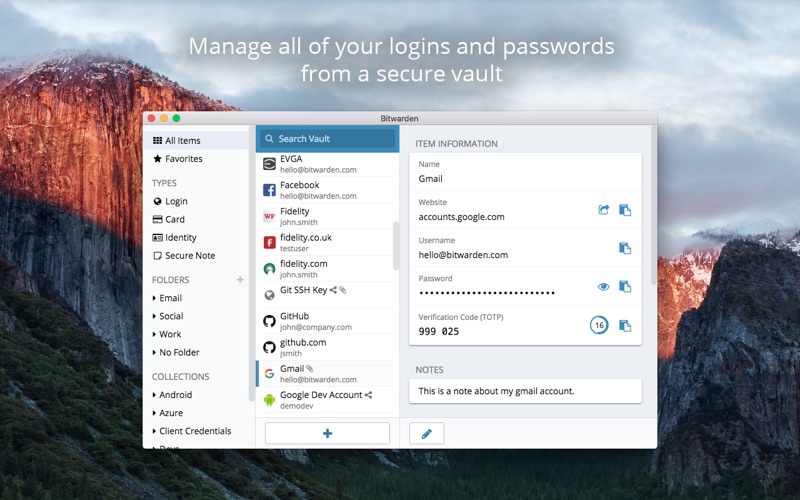Copy the website URL
Image resolution: width=800 pixels, height=500 pixels.
click(x=625, y=210)
